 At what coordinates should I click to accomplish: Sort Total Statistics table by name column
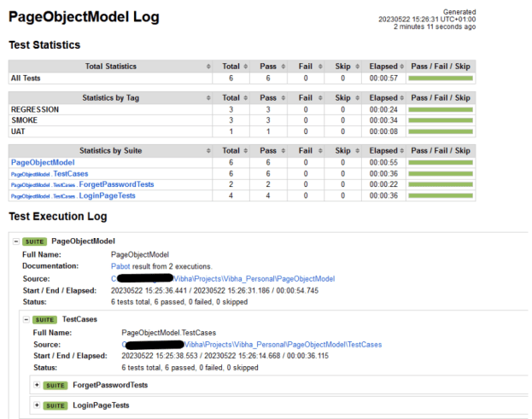[x=110, y=66]
